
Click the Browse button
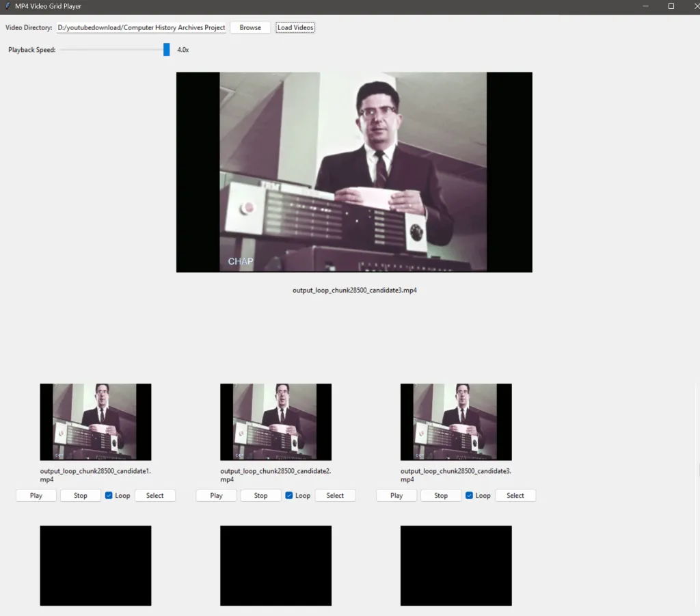coord(250,27)
